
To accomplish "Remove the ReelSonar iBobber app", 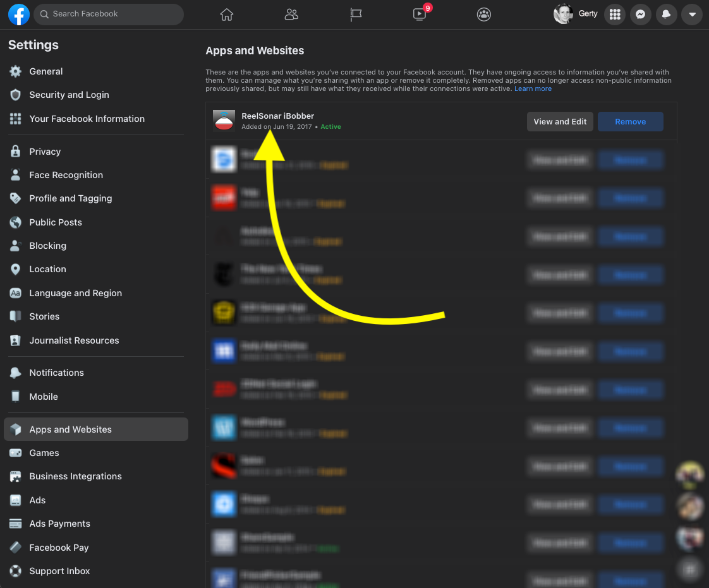I will click(630, 121).
